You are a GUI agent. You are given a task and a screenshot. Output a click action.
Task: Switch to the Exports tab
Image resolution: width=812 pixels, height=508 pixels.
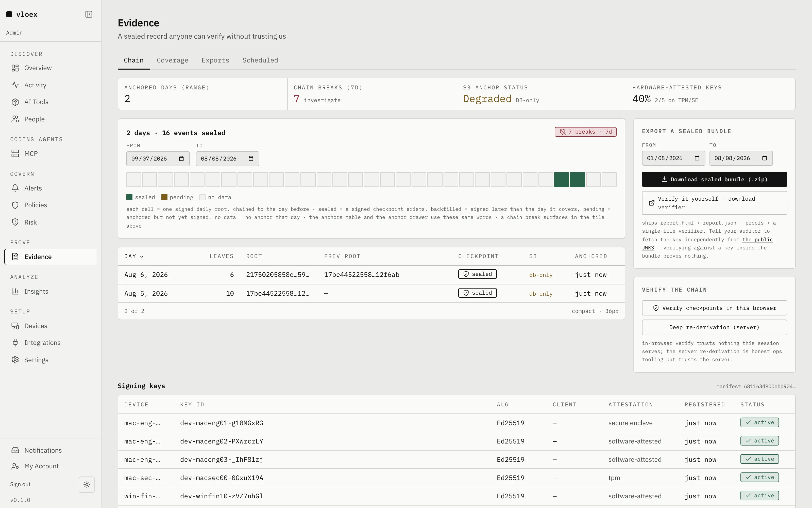215,60
